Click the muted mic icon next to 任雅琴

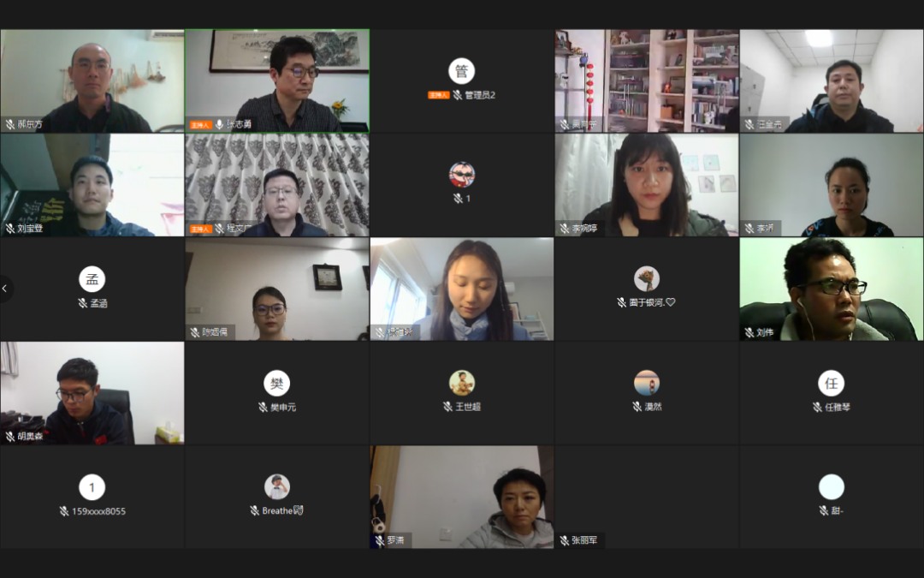click(817, 407)
